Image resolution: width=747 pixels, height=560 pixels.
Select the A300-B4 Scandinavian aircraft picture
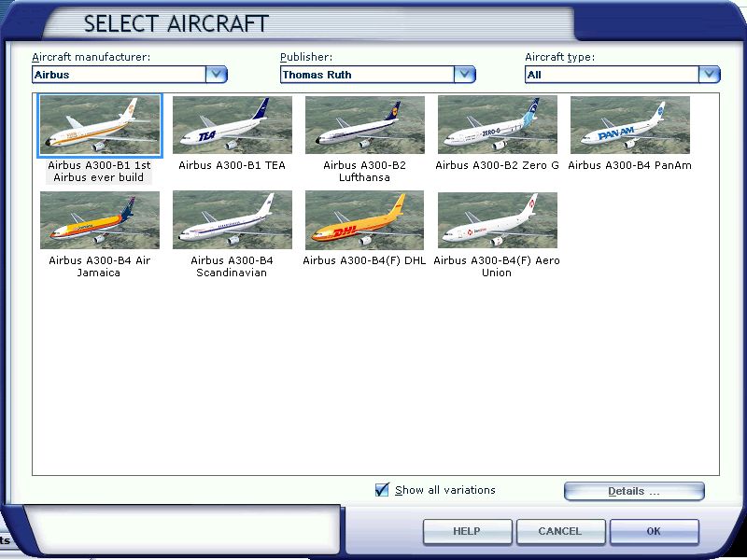pyautogui.click(x=232, y=220)
